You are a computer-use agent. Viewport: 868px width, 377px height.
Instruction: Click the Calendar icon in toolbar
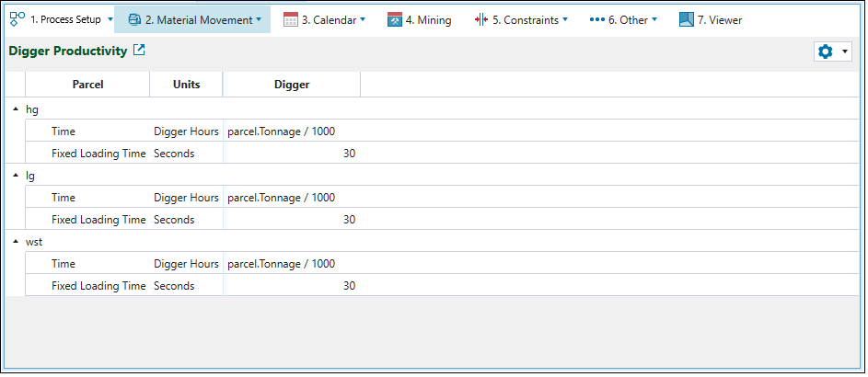[x=290, y=19]
